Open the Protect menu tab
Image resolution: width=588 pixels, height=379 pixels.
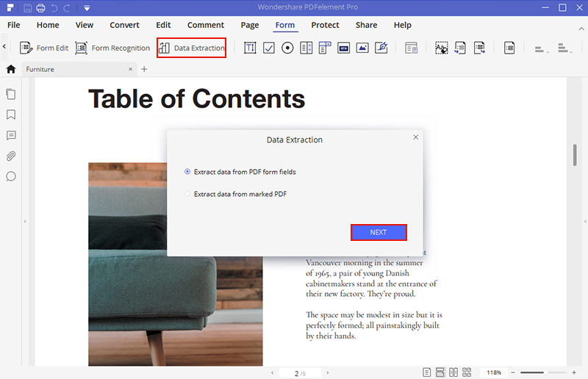pyautogui.click(x=325, y=25)
